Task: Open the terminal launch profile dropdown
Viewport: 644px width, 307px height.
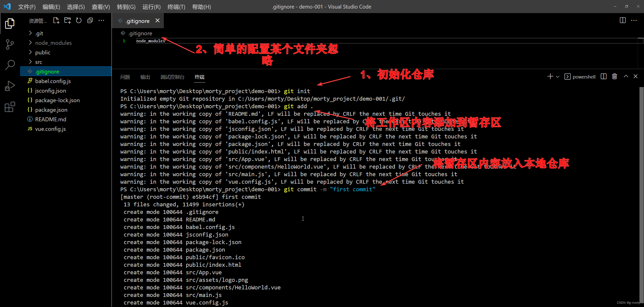Action: (x=558, y=77)
